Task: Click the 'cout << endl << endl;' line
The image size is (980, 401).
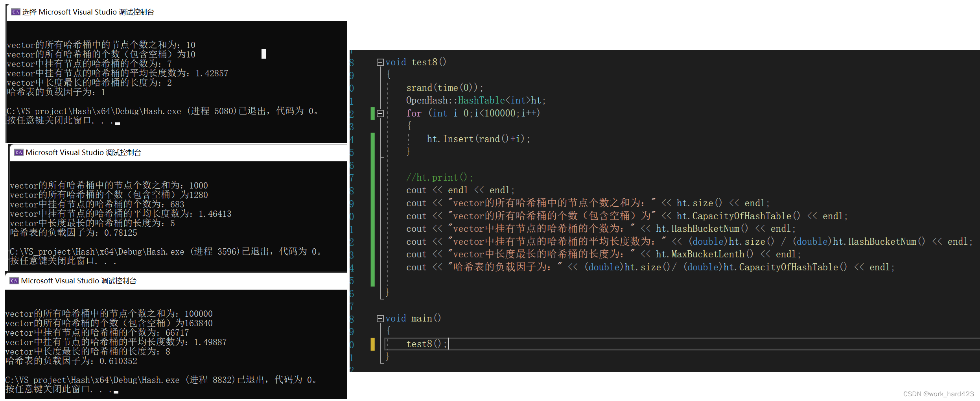Action: pyautogui.click(x=460, y=190)
